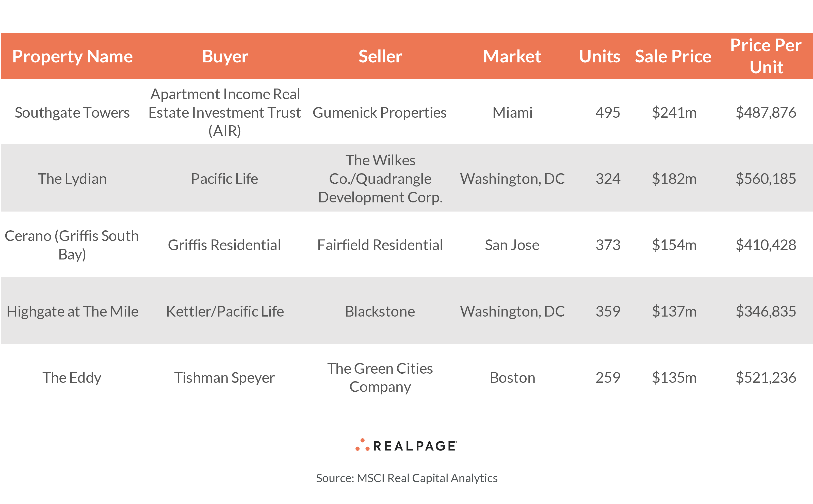The image size is (813, 504).
Task: Click the Buyer column header
Action: [x=225, y=56]
